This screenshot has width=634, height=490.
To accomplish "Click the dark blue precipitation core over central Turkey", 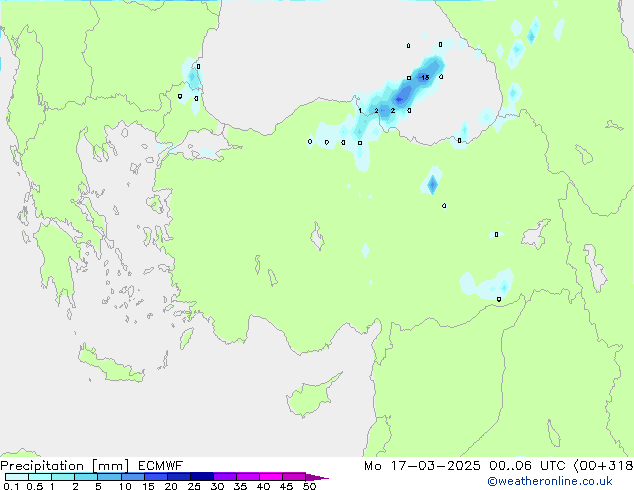I will (x=432, y=185).
